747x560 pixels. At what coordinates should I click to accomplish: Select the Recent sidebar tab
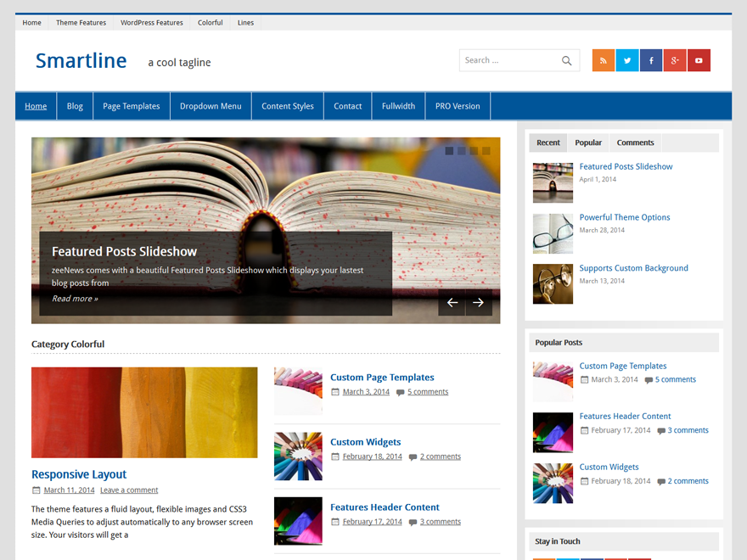click(548, 143)
